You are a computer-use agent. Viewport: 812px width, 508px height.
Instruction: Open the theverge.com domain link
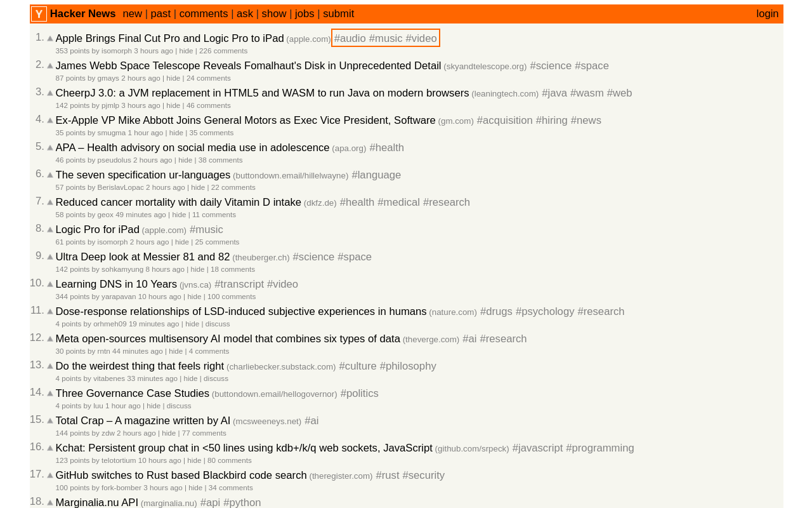coord(431,340)
